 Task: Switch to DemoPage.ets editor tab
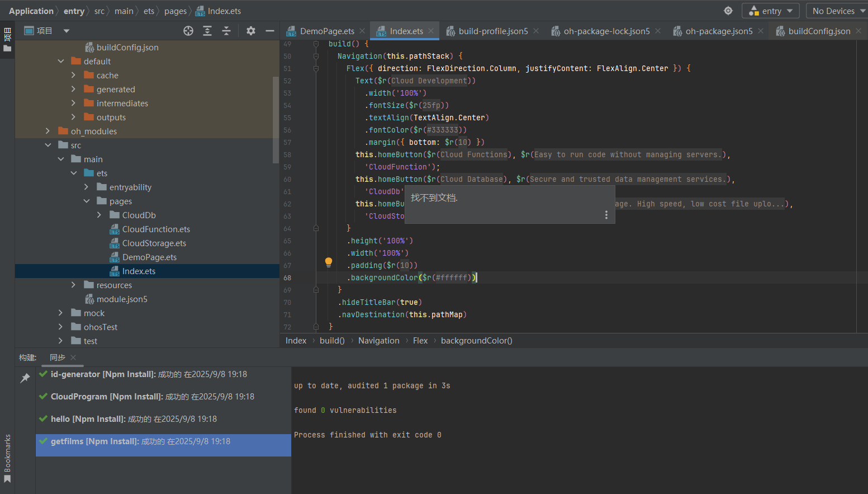point(326,31)
